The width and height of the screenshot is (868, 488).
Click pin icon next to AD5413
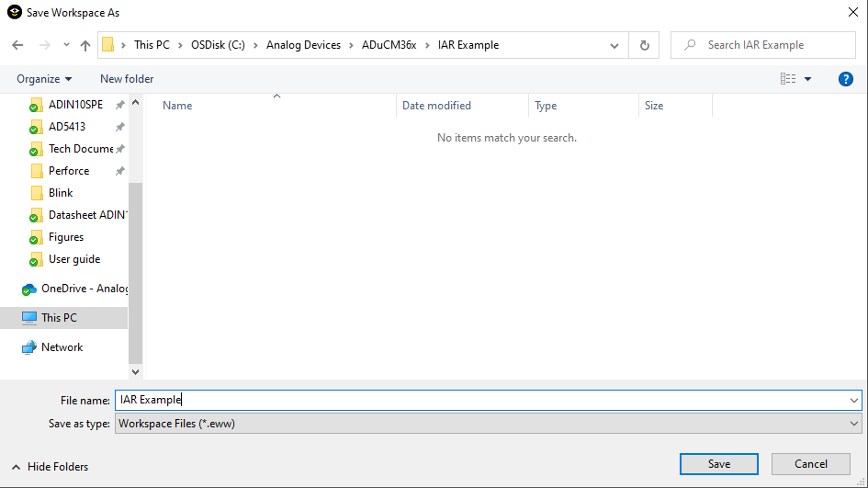[119, 127]
